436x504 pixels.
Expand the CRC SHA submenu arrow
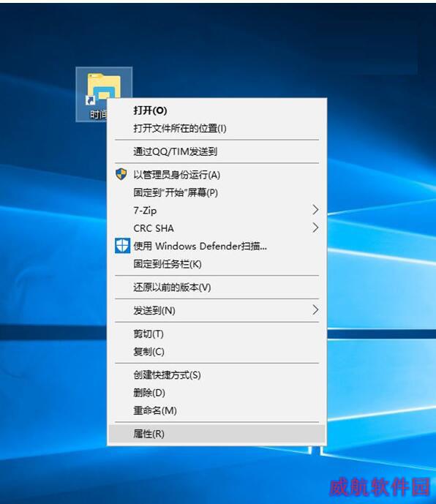tap(315, 228)
